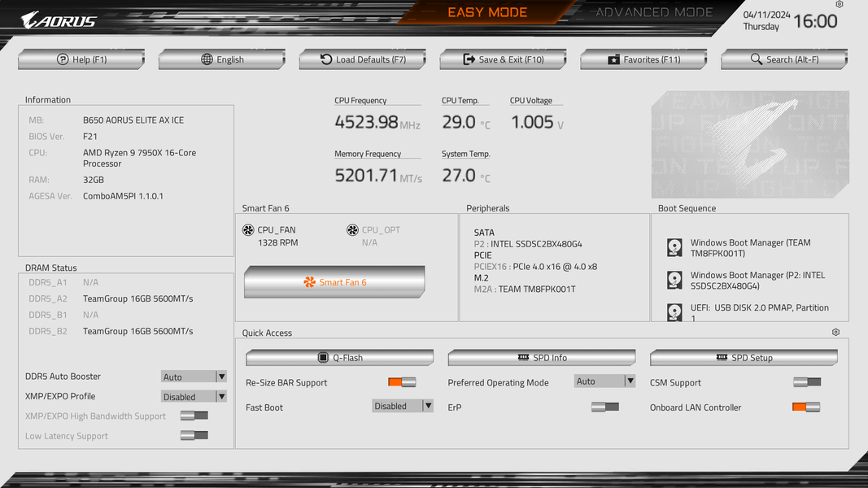Click the 16:00 clock display
The height and width of the screenshot is (488, 868).
[815, 21]
